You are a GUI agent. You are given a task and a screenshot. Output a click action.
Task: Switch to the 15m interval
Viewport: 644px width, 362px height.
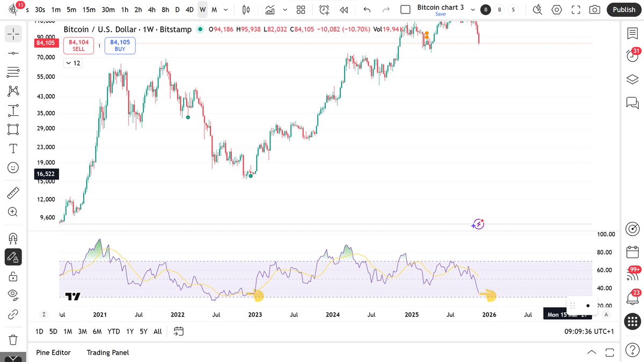click(89, 10)
